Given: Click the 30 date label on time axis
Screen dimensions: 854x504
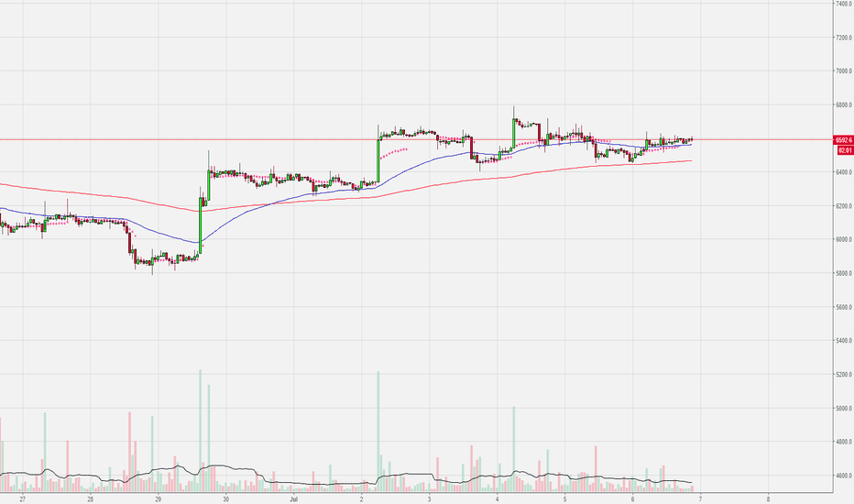Looking at the screenshot, I should (x=225, y=499).
